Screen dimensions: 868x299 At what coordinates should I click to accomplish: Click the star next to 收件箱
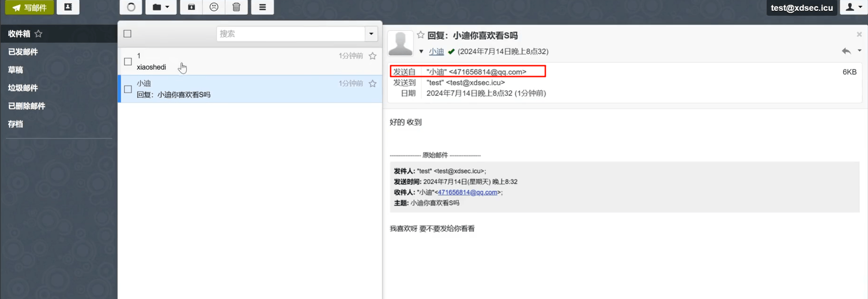(x=39, y=34)
